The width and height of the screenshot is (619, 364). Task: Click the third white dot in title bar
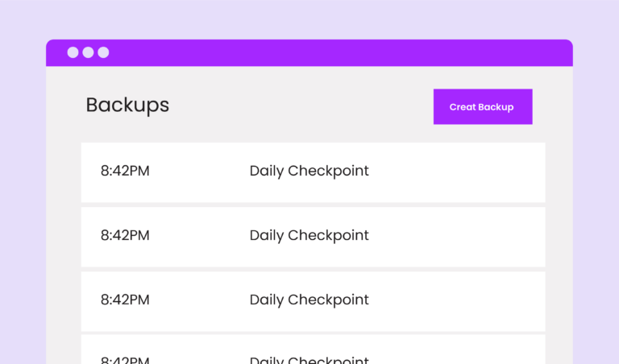[x=103, y=52]
